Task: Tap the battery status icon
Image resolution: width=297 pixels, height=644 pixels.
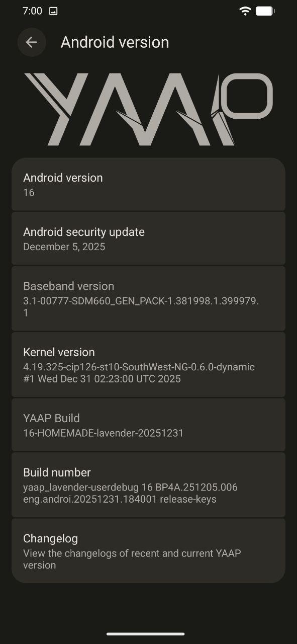Action: click(x=264, y=11)
